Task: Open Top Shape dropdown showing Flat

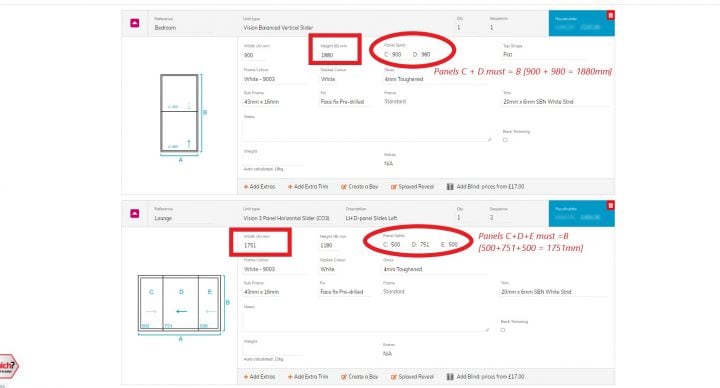Action: pyautogui.click(x=544, y=55)
